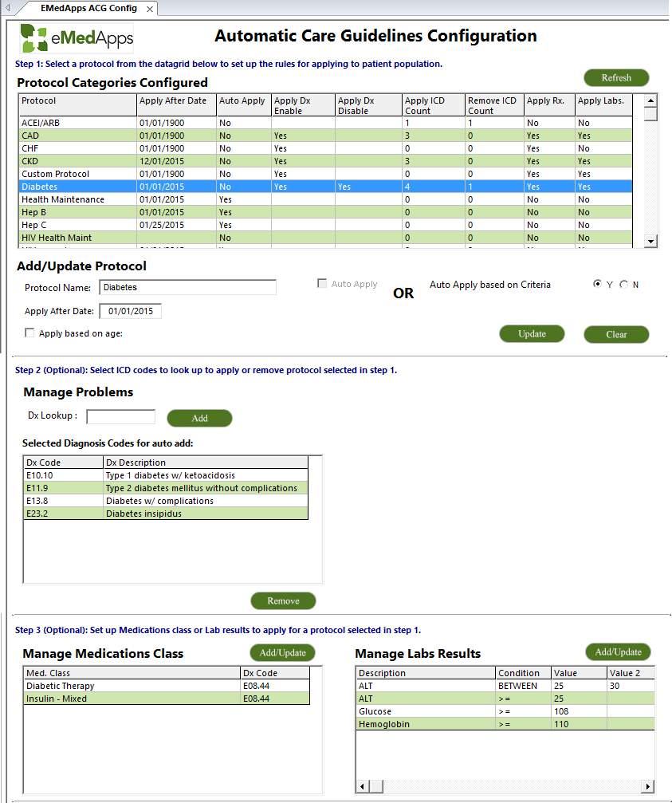Close the EMedApps ACG Config tab
This screenshot has height=803, width=672.
tap(149, 10)
